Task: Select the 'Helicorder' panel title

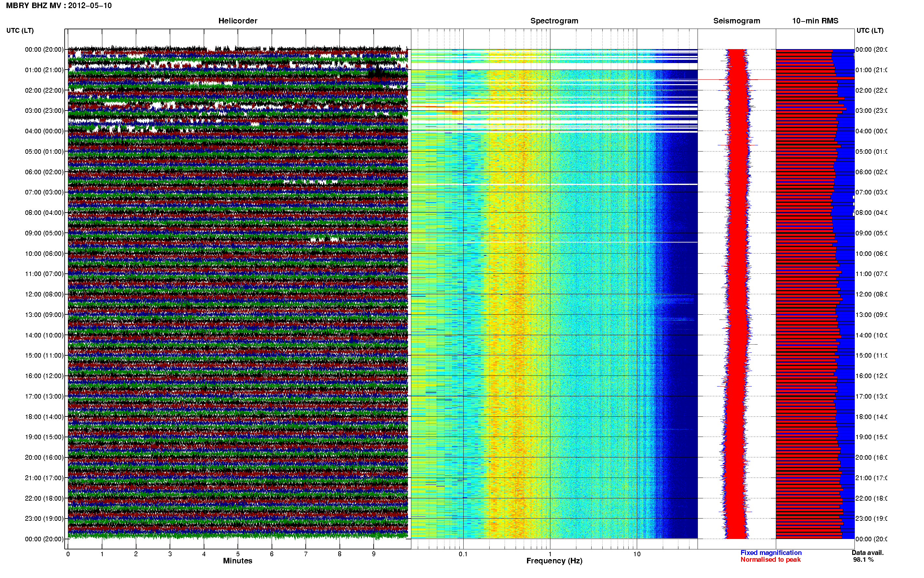Action: pos(237,21)
